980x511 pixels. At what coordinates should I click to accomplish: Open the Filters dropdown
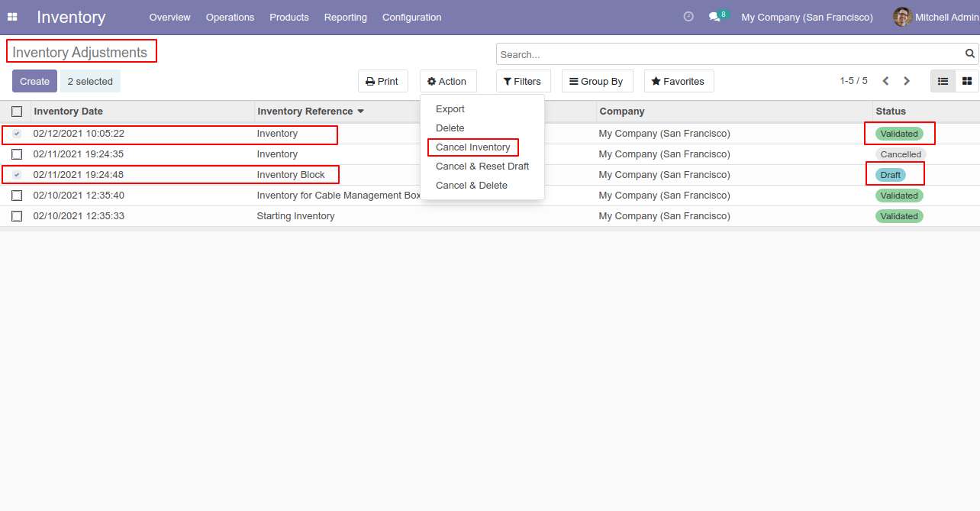pos(524,81)
